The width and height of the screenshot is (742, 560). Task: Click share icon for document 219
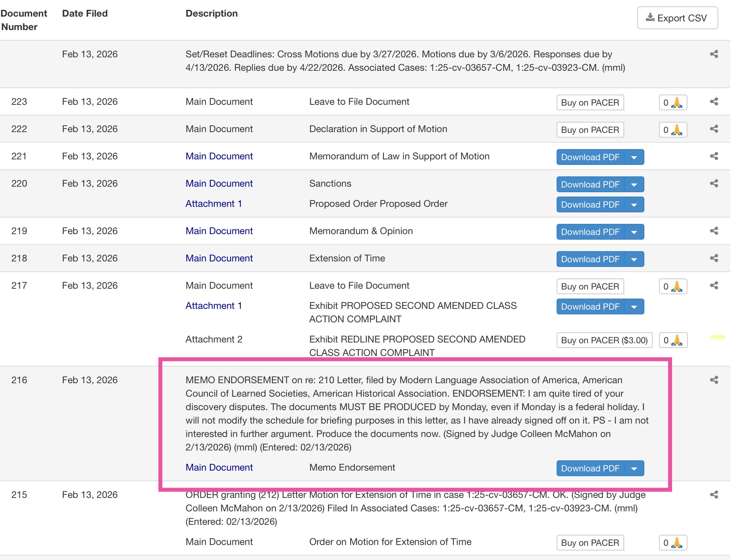pos(714,231)
